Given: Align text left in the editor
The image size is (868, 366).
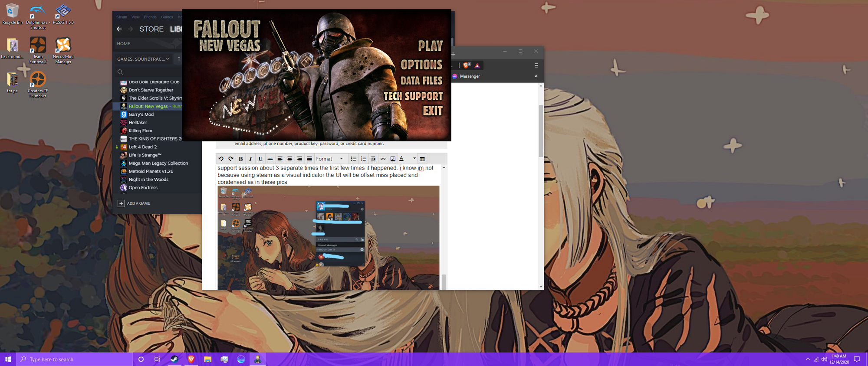Looking at the screenshot, I should click(x=280, y=159).
